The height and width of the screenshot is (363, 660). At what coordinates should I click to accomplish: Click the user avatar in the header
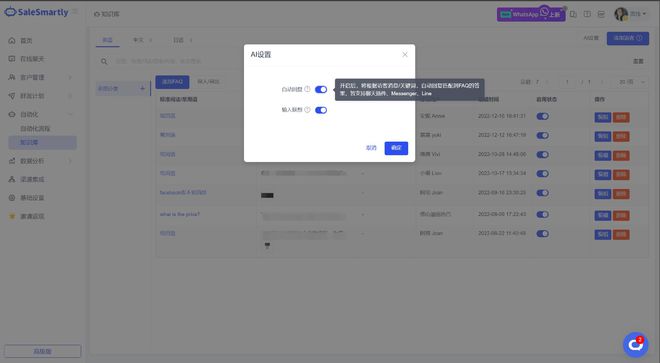click(621, 14)
